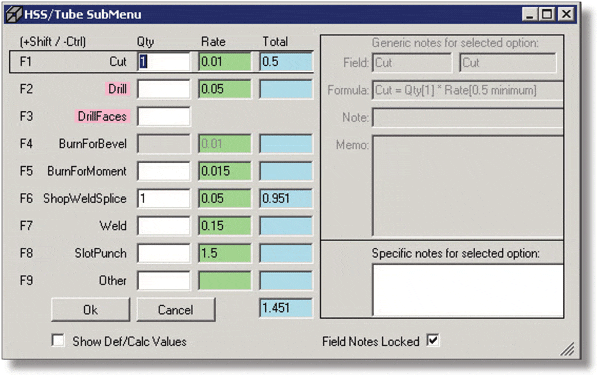Maximize the HSS/Tube SubMenu window
The image size is (600, 378).
pos(547,14)
